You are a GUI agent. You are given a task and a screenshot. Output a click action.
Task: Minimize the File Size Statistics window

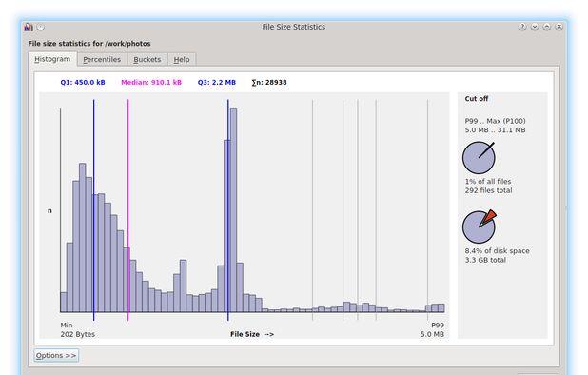[x=535, y=27]
